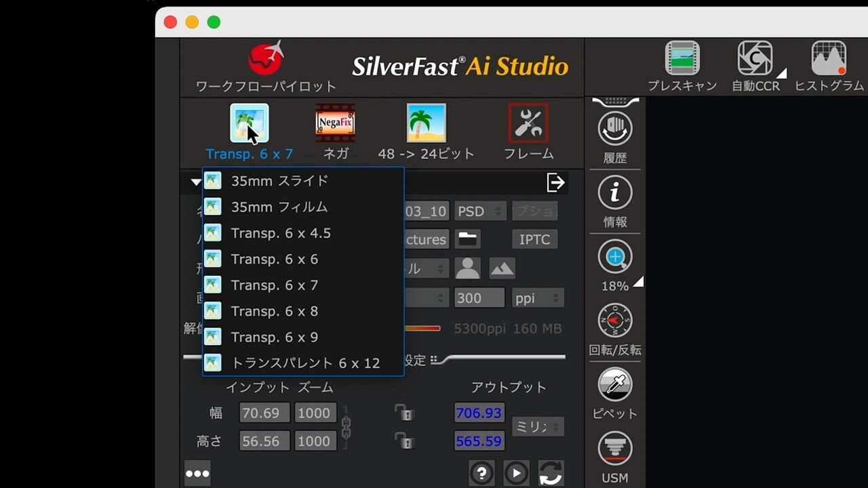
Task: Open the Histogram tool
Action: 829,58
